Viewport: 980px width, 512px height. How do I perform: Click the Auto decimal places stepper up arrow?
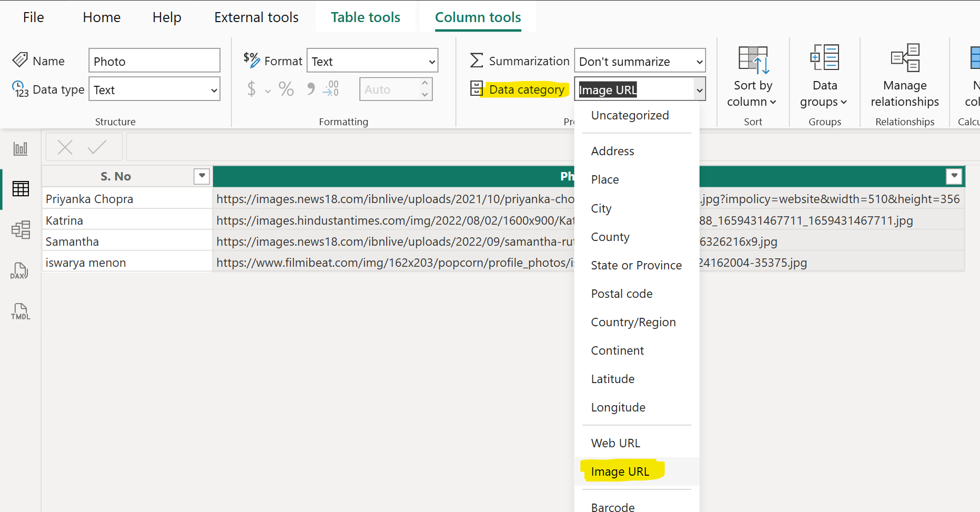[425, 84]
